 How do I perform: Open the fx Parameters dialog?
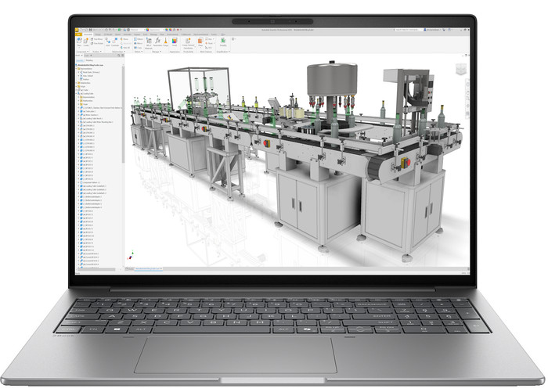point(157,42)
